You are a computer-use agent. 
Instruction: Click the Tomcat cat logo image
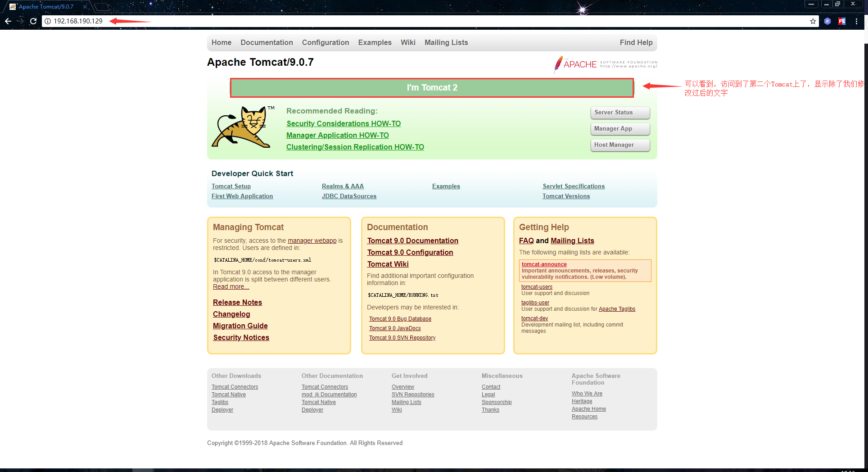(243, 127)
